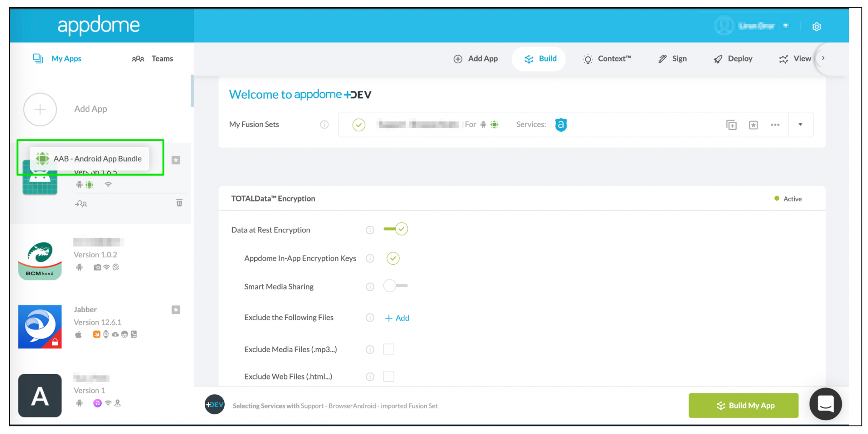Screen dimensions: 868x434
Task: Click the share-with-team icon under the selected app
Action: [x=81, y=204]
